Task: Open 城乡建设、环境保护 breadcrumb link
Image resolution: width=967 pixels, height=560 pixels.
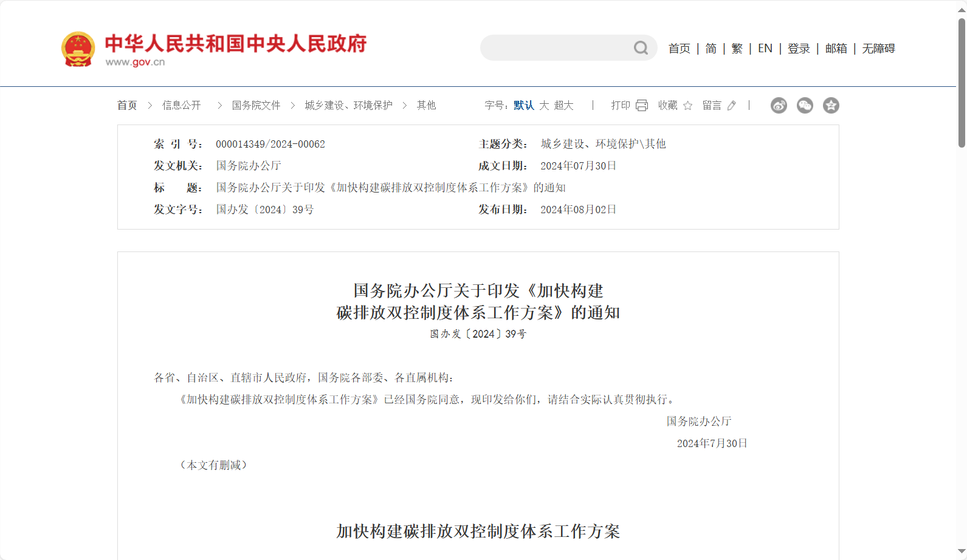Action: point(349,106)
